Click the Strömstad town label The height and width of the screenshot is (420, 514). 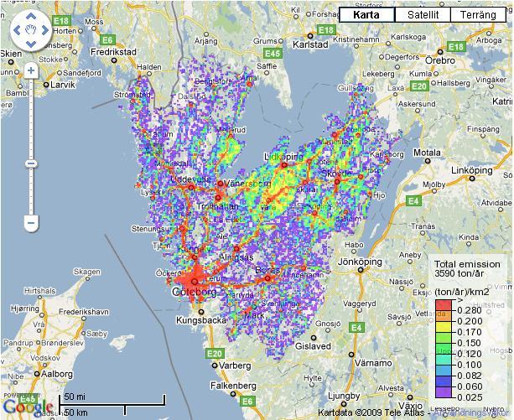click(x=132, y=95)
